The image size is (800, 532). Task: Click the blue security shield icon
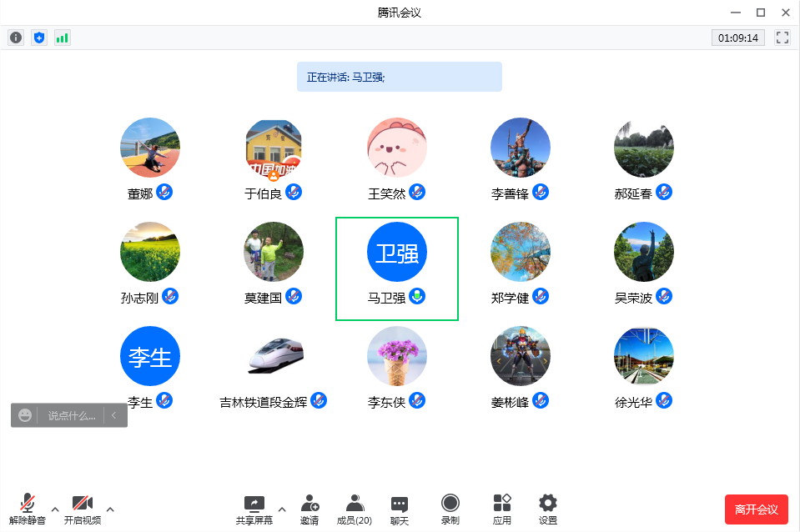[x=39, y=38]
